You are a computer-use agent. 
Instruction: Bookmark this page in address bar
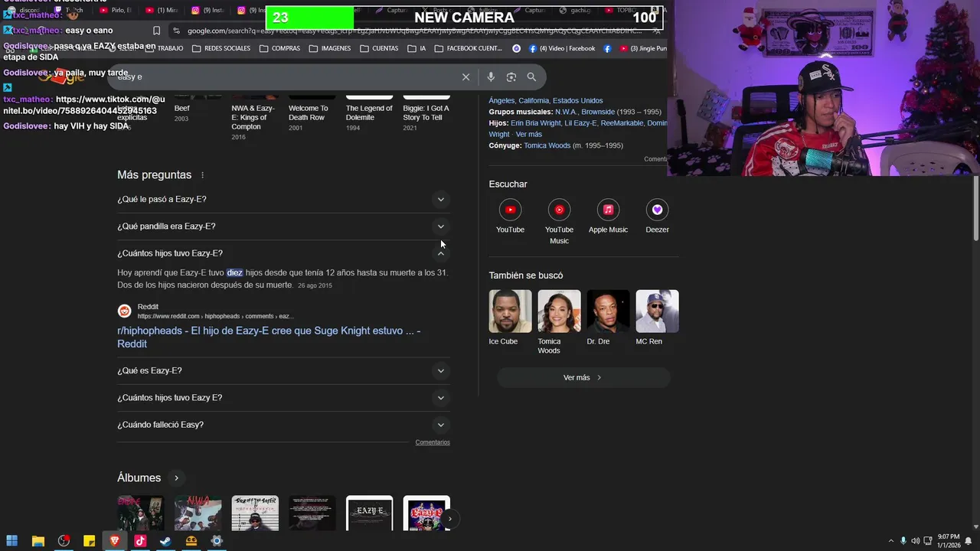(156, 31)
